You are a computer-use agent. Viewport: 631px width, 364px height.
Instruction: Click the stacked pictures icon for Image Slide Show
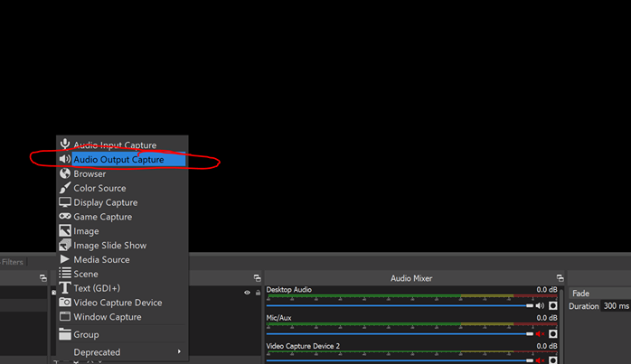coord(65,245)
